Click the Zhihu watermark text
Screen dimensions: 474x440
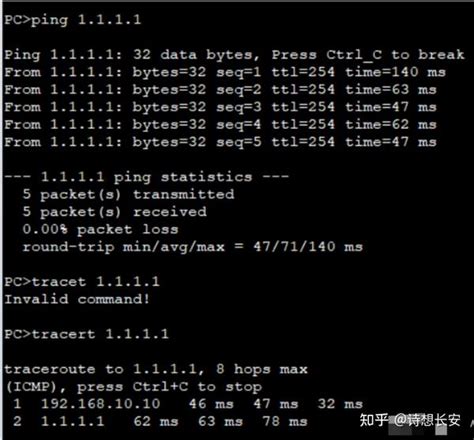click(410, 420)
